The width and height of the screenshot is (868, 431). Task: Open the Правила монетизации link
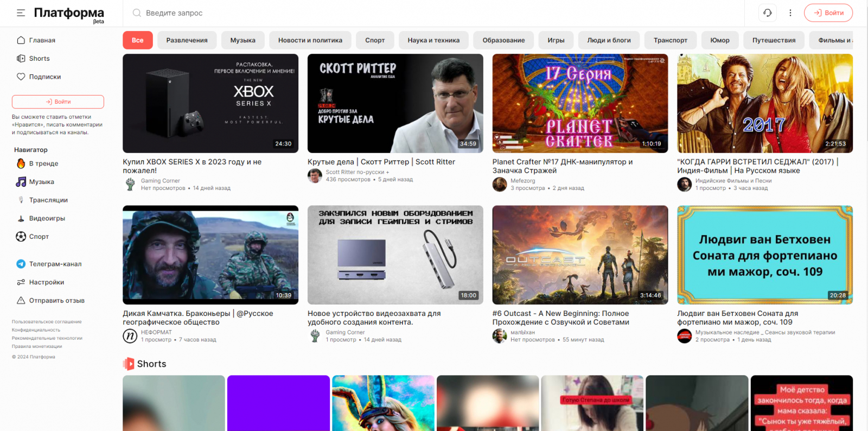(37, 346)
